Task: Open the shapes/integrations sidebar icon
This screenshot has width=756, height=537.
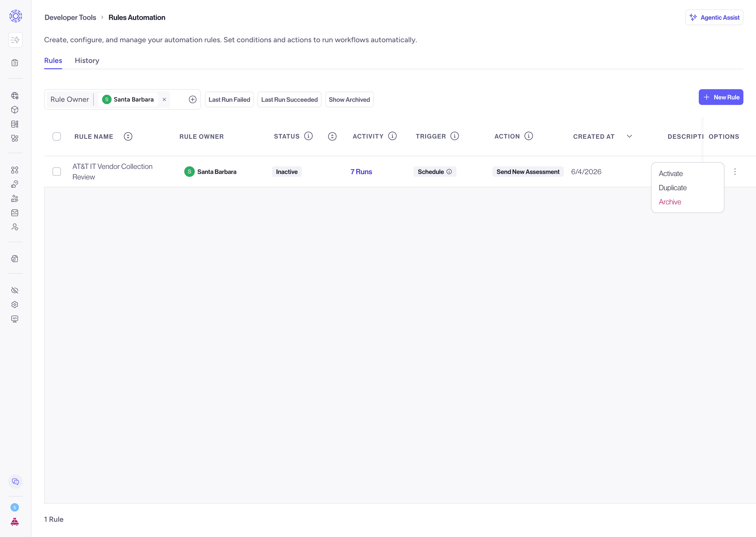Action: coord(15,170)
